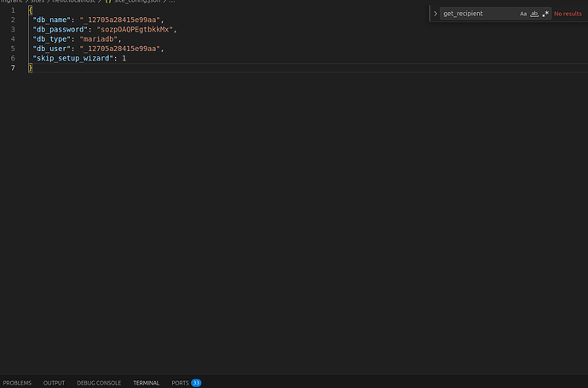Open the DEBUG CONSOLE tab
This screenshot has height=388, width=588.
coord(99,383)
